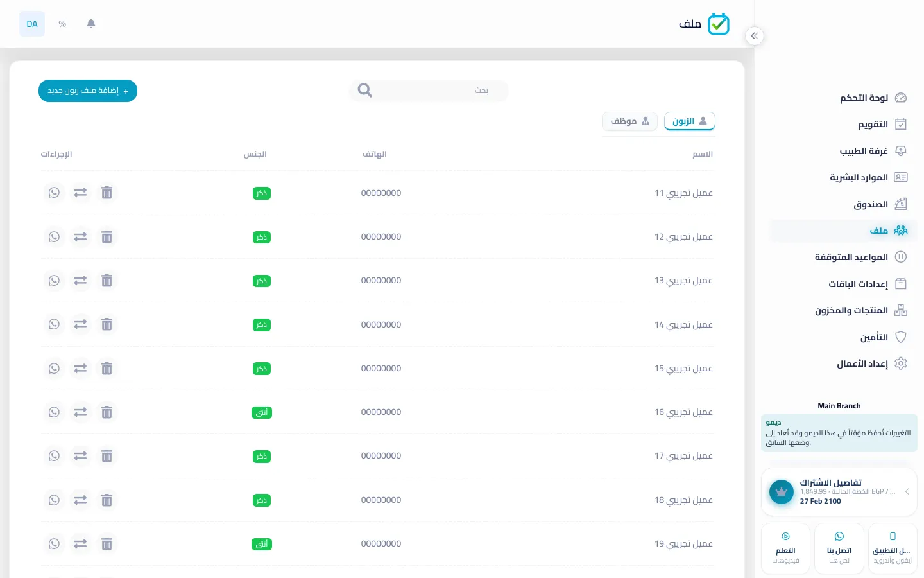Screen dimensions: 924x578
Task: Click the transfer arrows icon for عميل تجريبي 16
Action: pyautogui.click(x=80, y=412)
